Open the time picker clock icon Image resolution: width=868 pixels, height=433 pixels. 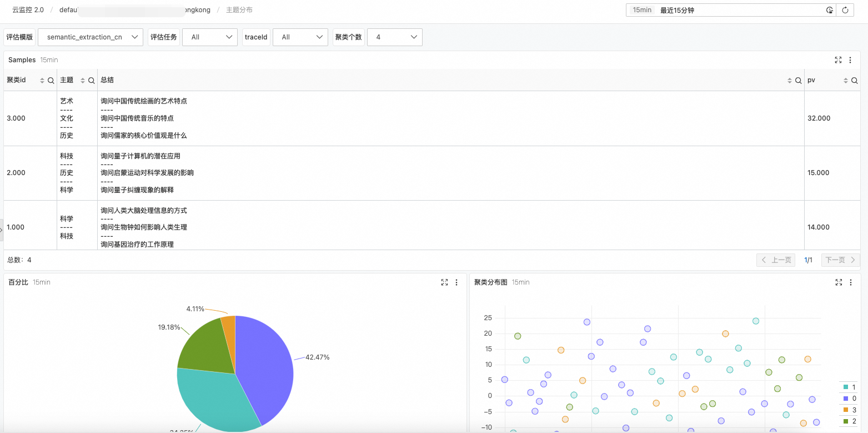click(830, 10)
